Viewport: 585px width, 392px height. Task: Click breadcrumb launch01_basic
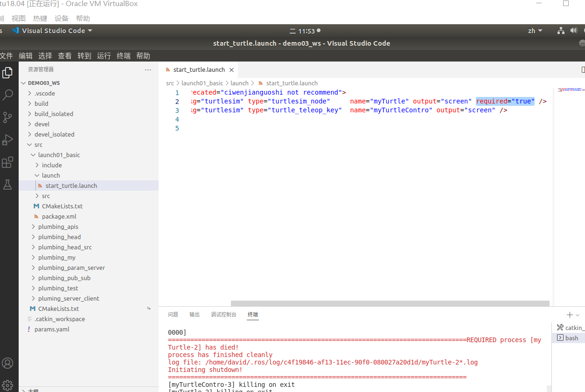click(202, 83)
